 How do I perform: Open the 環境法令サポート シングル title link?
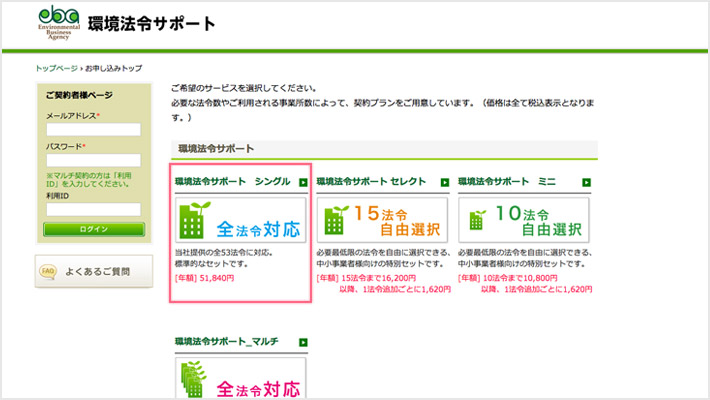click(232, 182)
